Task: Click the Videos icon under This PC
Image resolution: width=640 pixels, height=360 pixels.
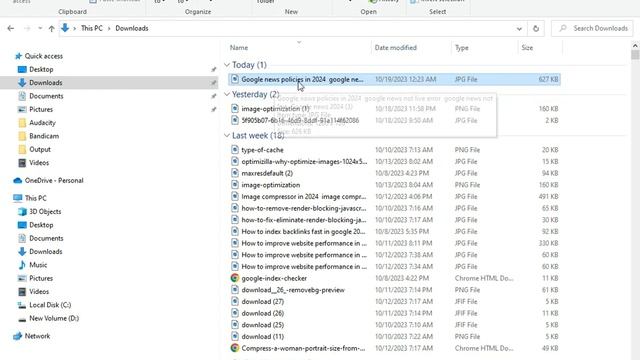Action: [22, 292]
